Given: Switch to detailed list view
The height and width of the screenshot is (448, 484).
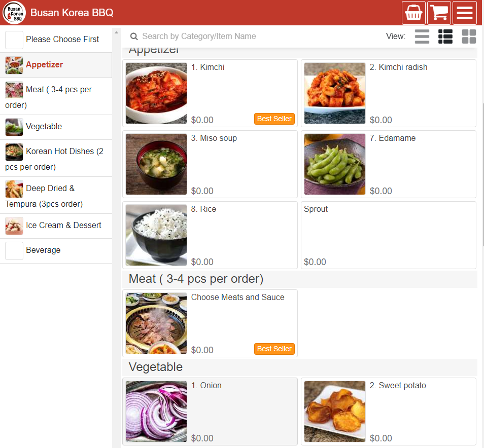Looking at the screenshot, I should click(x=445, y=36).
